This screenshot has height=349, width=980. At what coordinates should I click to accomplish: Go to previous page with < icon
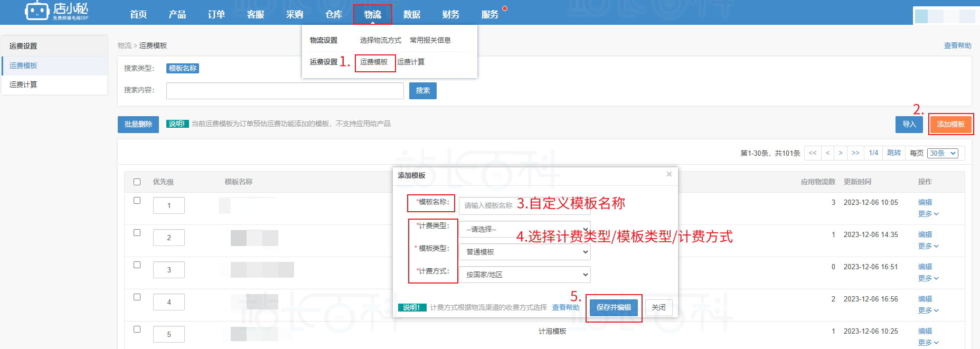[x=827, y=153]
